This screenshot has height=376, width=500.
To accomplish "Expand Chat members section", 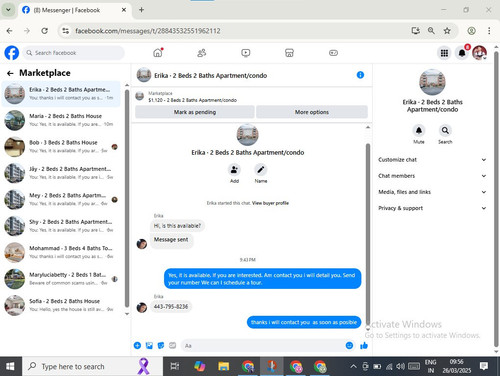I will tap(432, 176).
